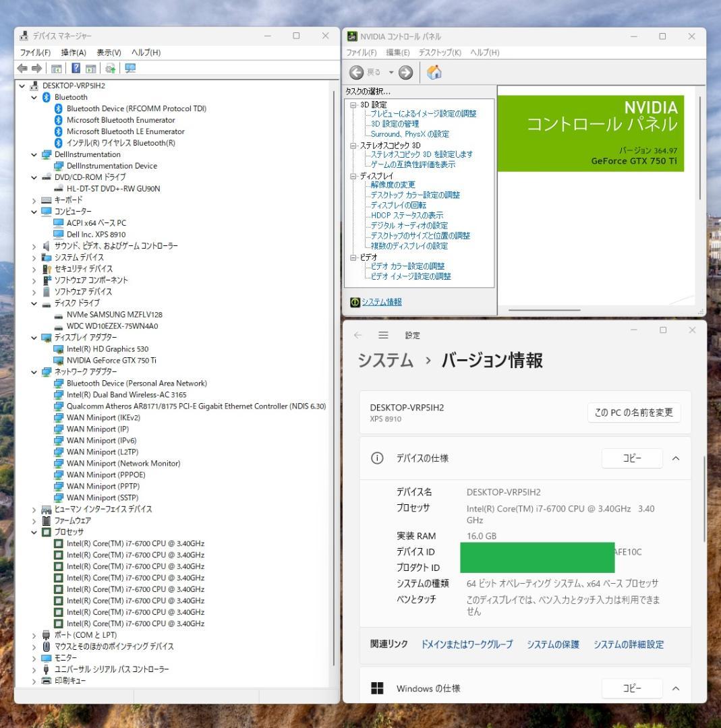Click the back navigation arrow in NVIDIA panel
Image resolution: width=721 pixels, height=728 pixels.
[x=357, y=73]
